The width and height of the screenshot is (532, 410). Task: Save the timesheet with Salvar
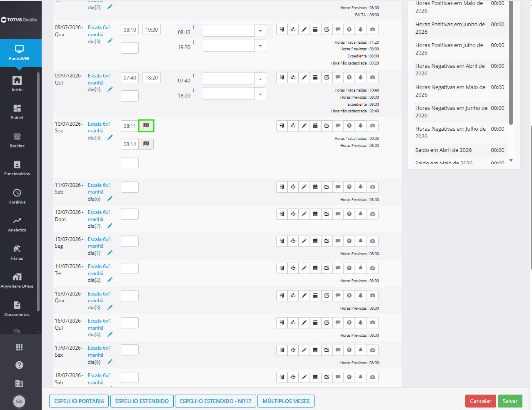tap(510, 401)
